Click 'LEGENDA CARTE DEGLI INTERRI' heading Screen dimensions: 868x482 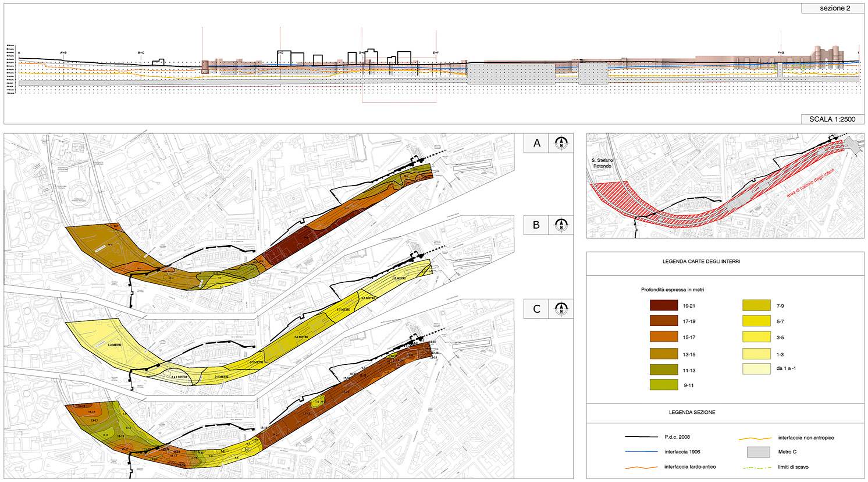(x=701, y=262)
